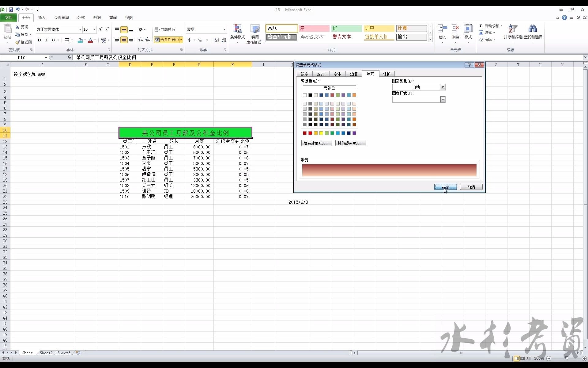
Task: Click the Cut (剪切) scissors icon
Action: [x=17, y=27]
